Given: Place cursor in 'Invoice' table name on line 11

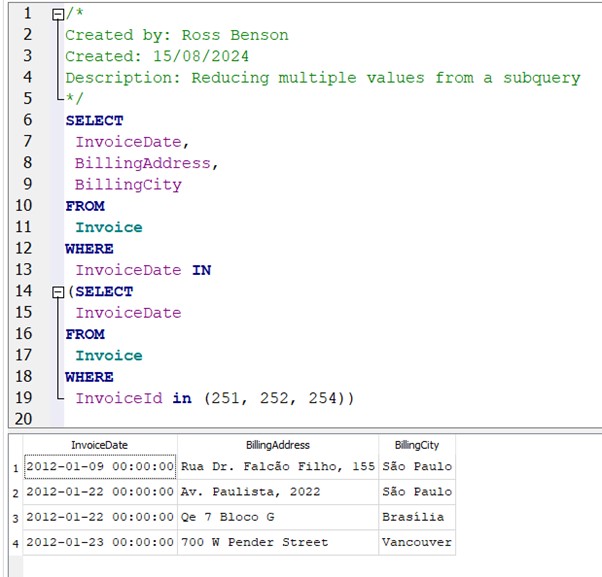Looking at the screenshot, I should tap(109, 228).
